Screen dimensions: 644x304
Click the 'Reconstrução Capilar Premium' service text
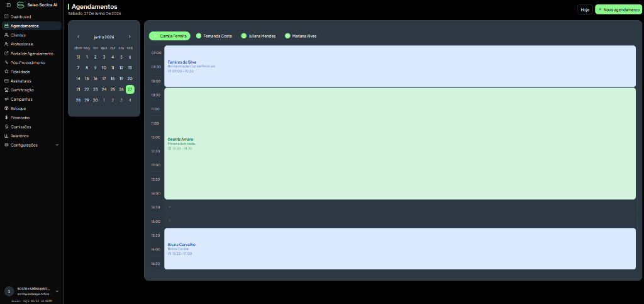[191, 66]
